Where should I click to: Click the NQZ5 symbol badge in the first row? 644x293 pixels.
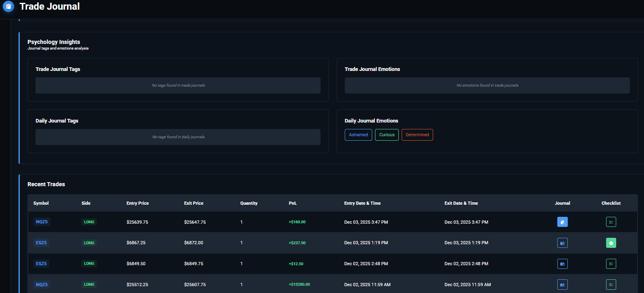coord(42,222)
